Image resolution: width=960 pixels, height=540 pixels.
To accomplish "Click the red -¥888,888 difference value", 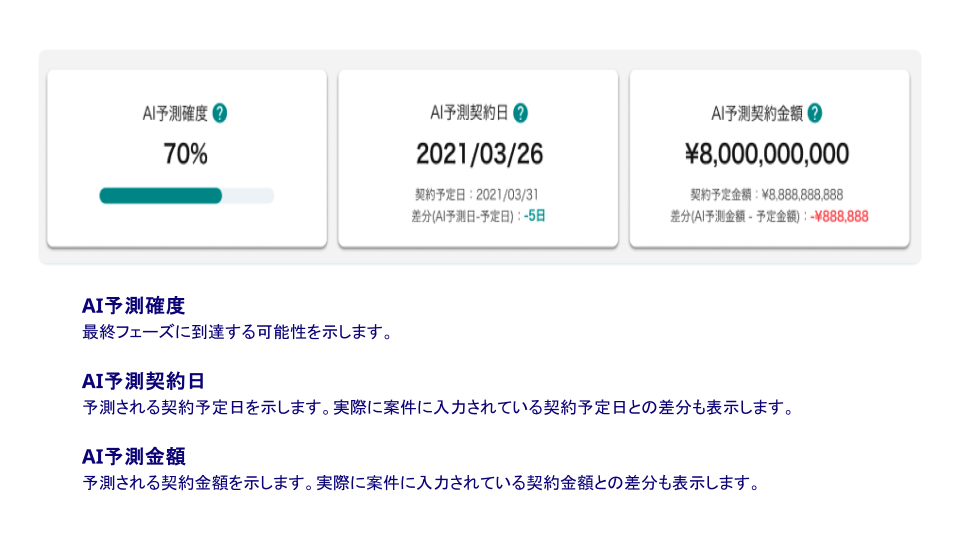I will tap(839, 216).
